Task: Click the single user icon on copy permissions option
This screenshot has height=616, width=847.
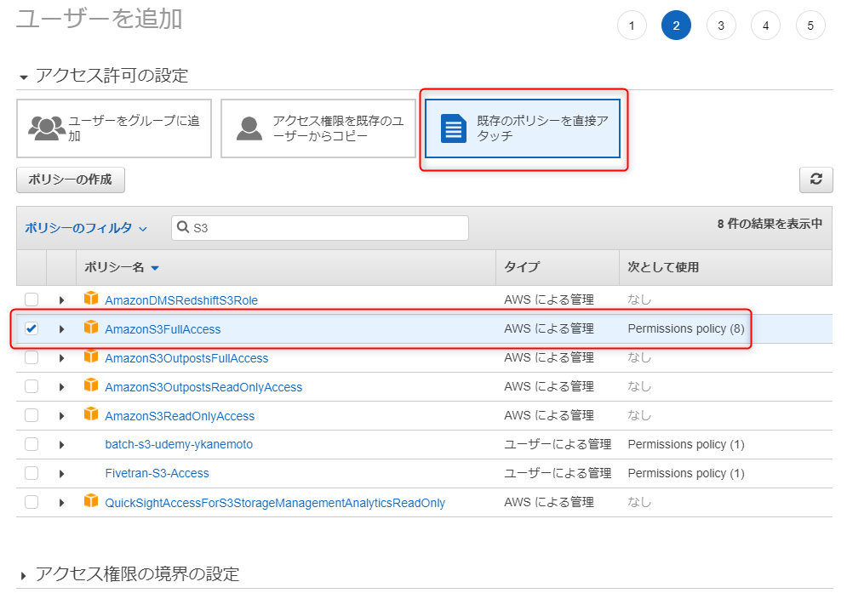Action: [249, 128]
